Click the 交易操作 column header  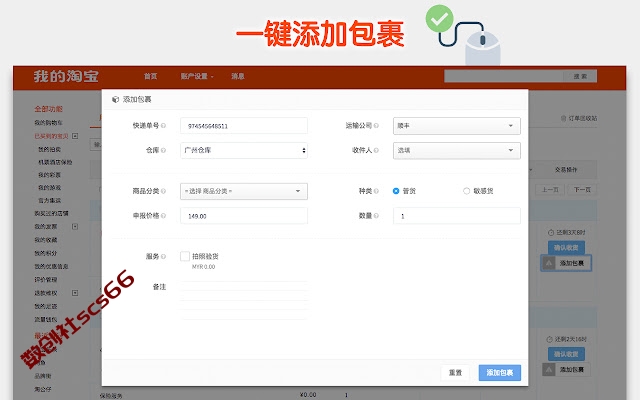coord(566,169)
